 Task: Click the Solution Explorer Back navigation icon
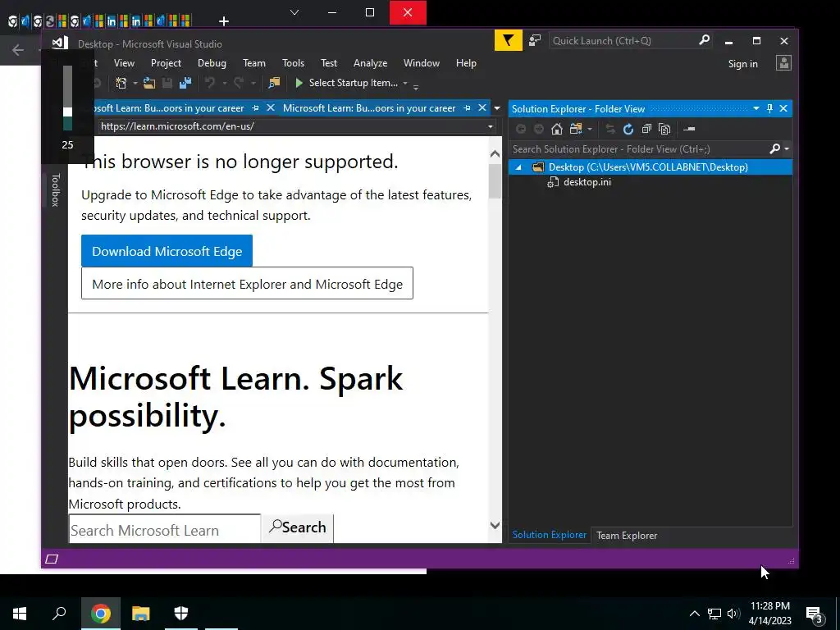pyautogui.click(x=521, y=129)
